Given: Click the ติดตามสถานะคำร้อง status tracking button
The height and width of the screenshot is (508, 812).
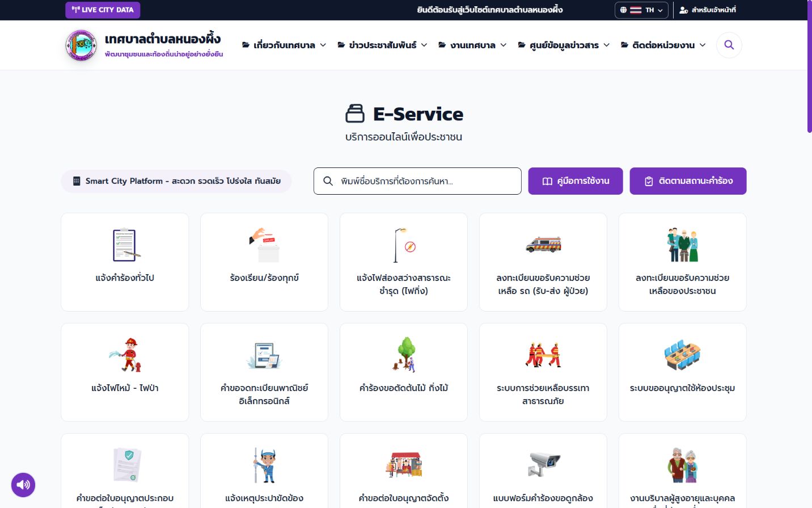Looking at the screenshot, I should (688, 181).
